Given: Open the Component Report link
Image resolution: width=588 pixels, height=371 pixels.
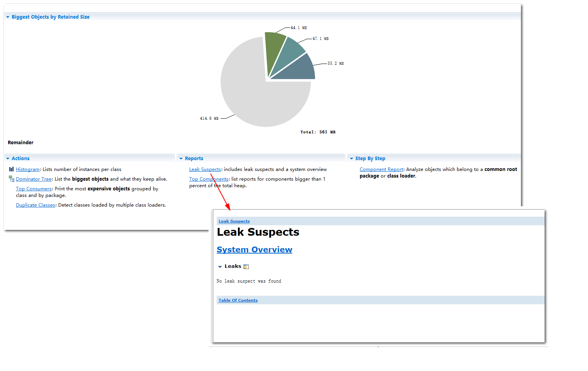Looking at the screenshot, I should tap(381, 169).
